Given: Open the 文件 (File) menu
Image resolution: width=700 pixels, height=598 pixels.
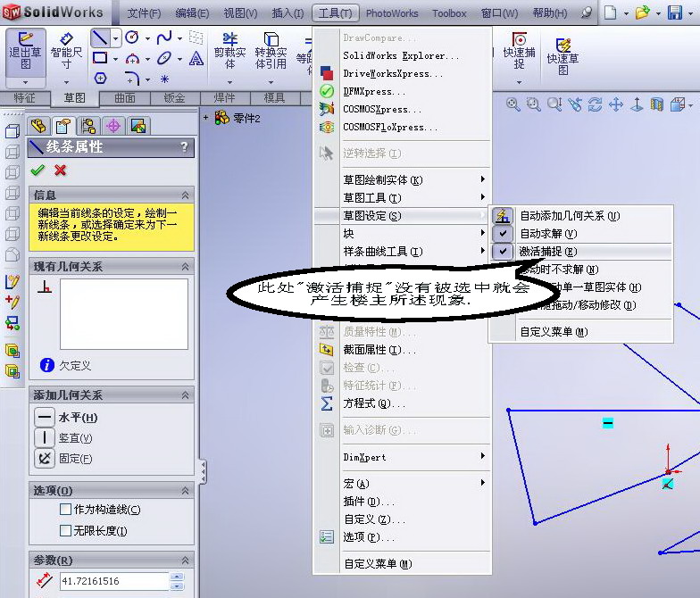Looking at the screenshot, I should 144,13.
